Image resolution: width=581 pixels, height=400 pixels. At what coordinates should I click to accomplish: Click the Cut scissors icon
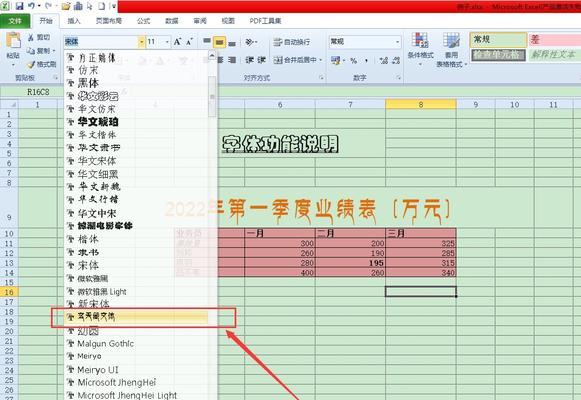click(x=31, y=37)
